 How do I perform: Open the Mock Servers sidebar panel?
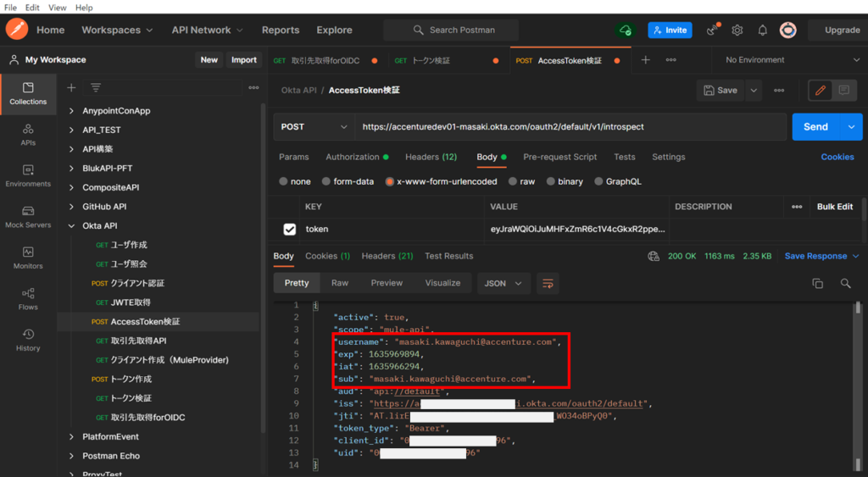pyautogui.click(x=28, y=216)
